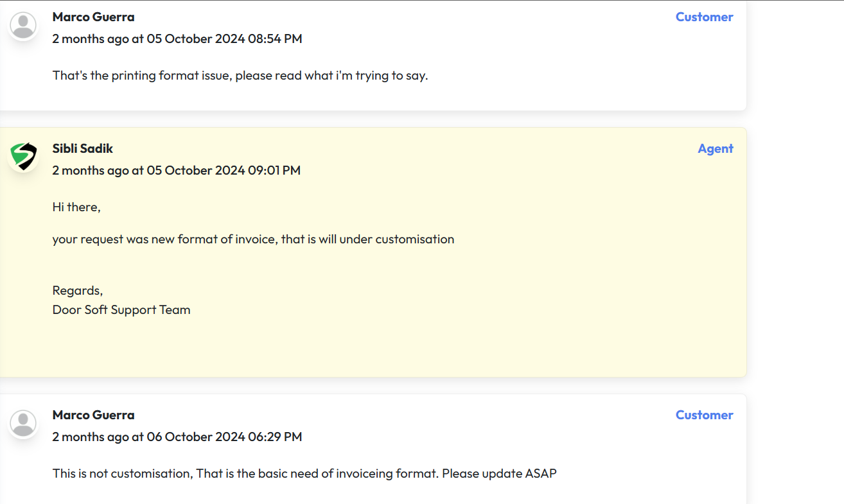
Task: Click the Sibli Sadik author name
Action: [x=83, y=148]
